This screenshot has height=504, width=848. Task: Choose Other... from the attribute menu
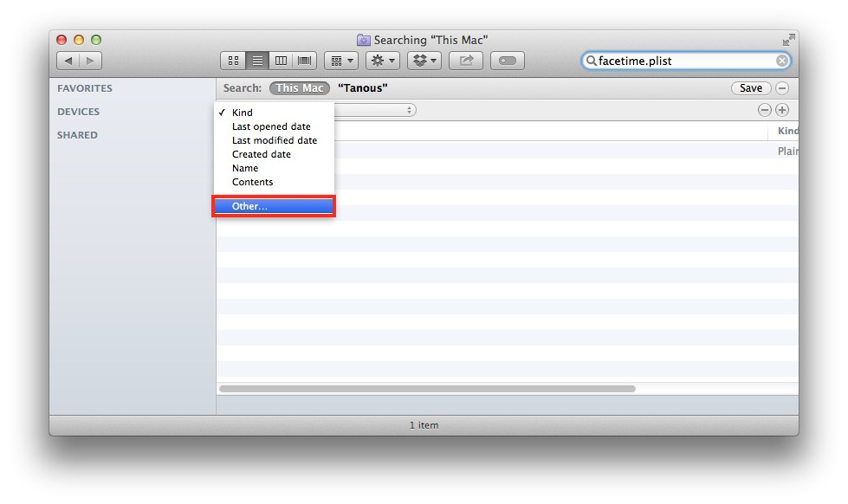(274, 206)
